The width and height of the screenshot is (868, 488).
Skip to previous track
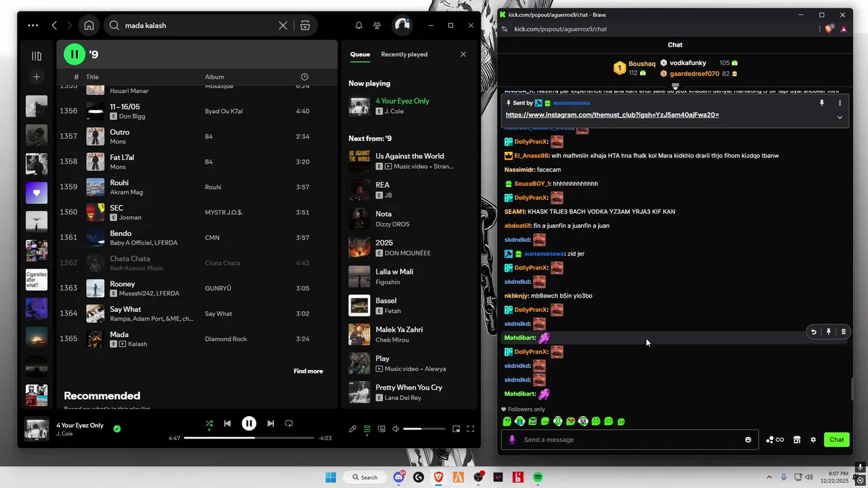click(227, 424)
